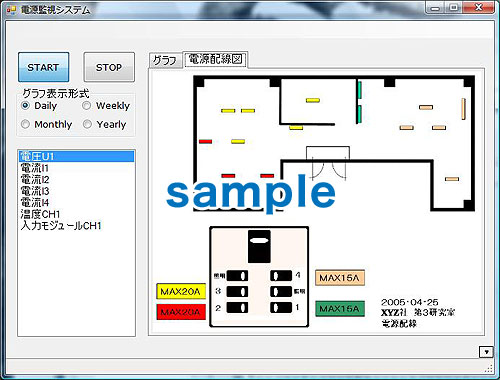
Task: Click the yellow MAX20A legend swatch
Action: [181, 291]
